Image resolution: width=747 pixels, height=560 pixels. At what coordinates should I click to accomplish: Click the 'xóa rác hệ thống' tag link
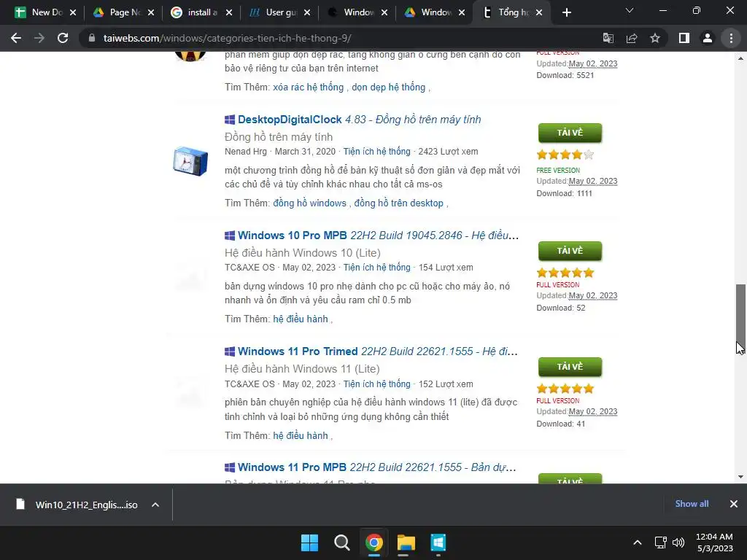[x=309, y=87]
